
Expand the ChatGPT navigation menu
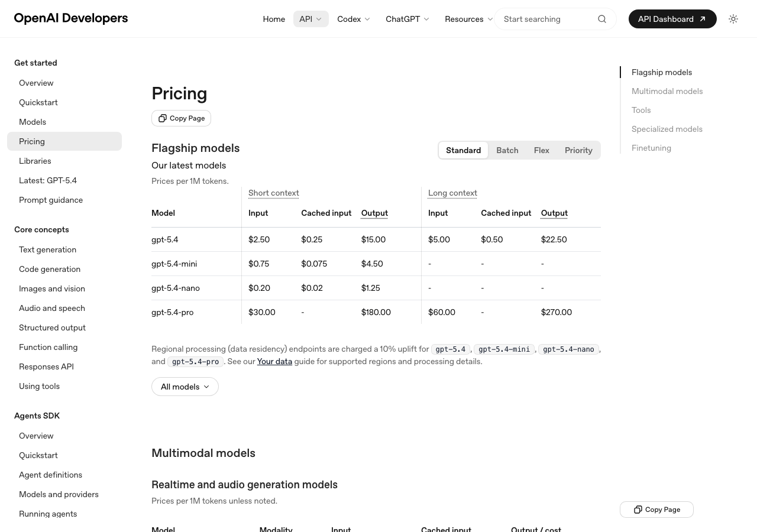click(407, 19)
